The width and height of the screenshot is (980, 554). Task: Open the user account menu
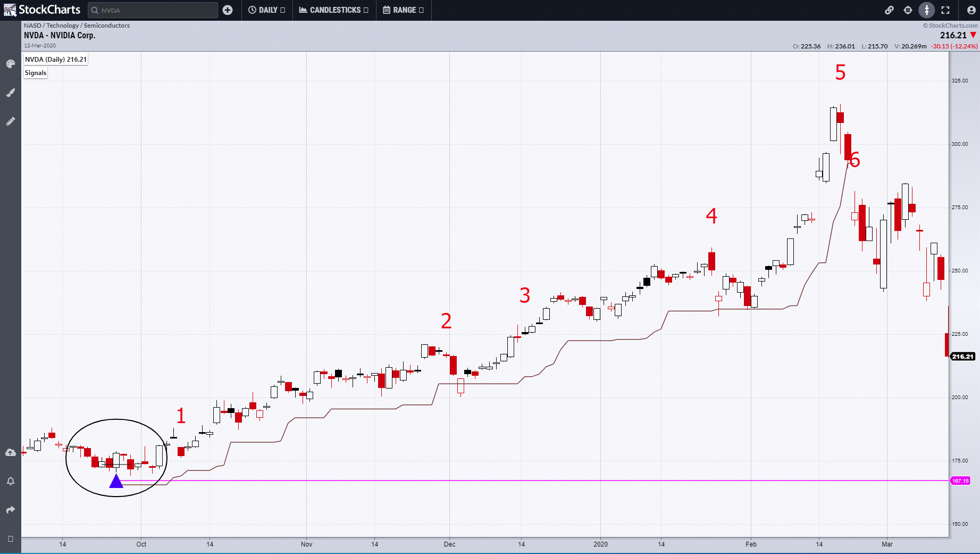(x=971, y=10)
